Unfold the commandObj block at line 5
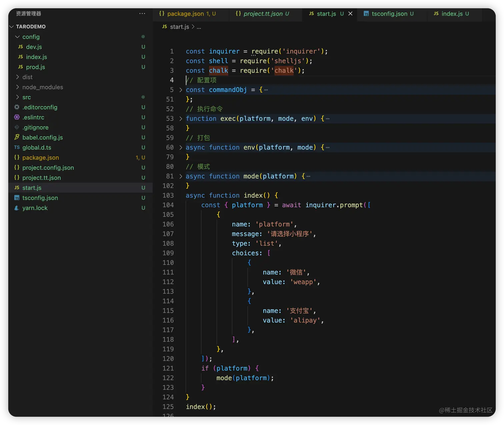The image size is (504, 425). (x=181, y=90)
